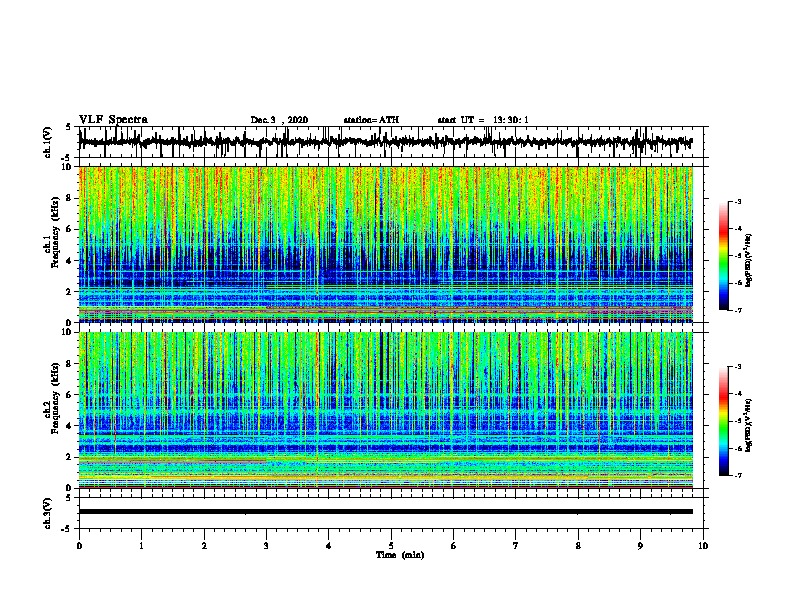
Task: Click time axis tick label '6'
Action: [x=454, y=546]
